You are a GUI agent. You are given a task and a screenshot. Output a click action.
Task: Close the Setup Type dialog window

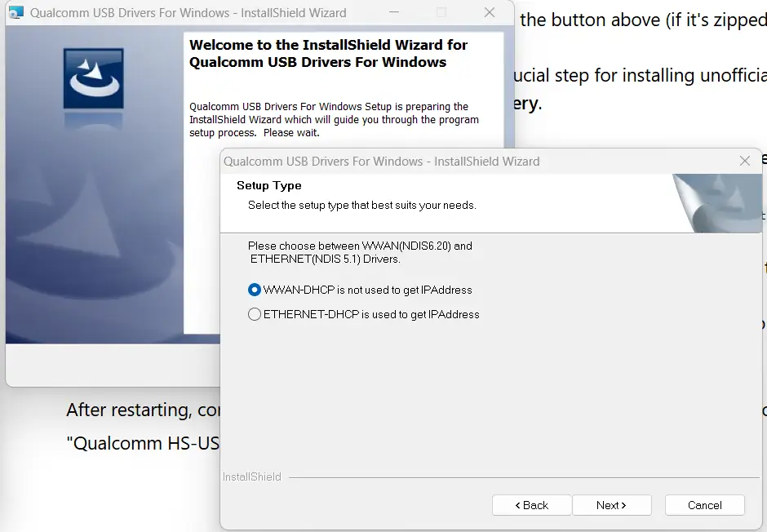(x=744, y=161)
